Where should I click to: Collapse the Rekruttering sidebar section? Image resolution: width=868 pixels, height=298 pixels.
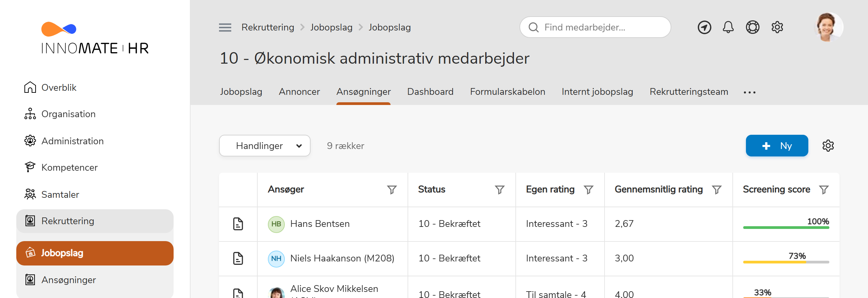(x=95, y=221)
